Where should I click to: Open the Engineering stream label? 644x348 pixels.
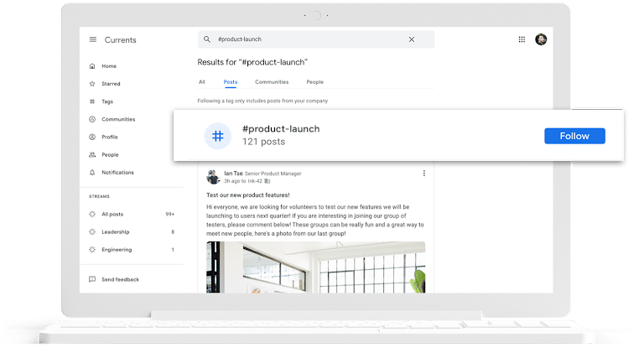[117, 250]
